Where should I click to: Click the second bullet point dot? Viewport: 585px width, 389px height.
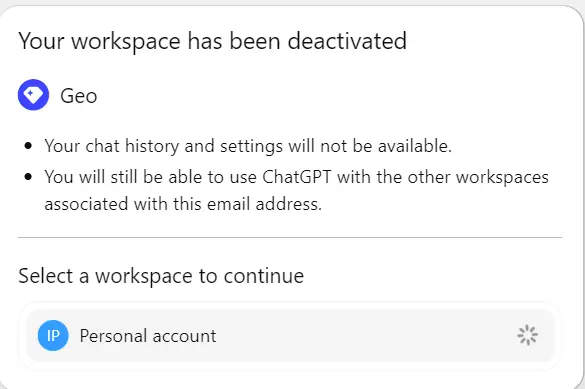coord(28,176)
